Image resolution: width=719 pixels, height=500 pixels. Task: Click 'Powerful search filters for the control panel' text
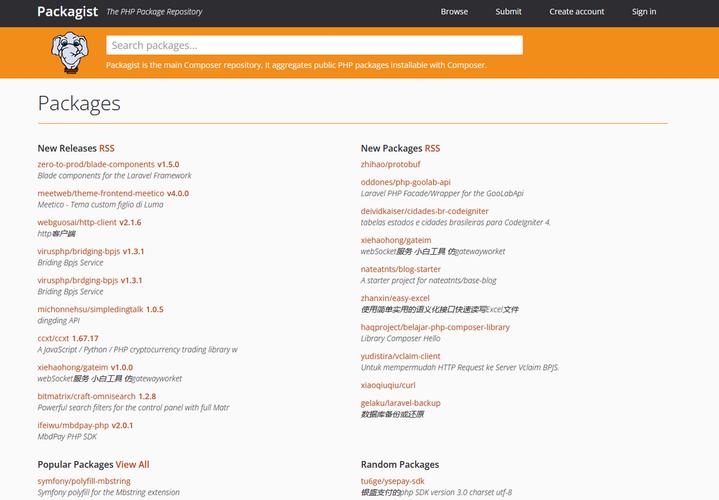click(x=133, y=407)
